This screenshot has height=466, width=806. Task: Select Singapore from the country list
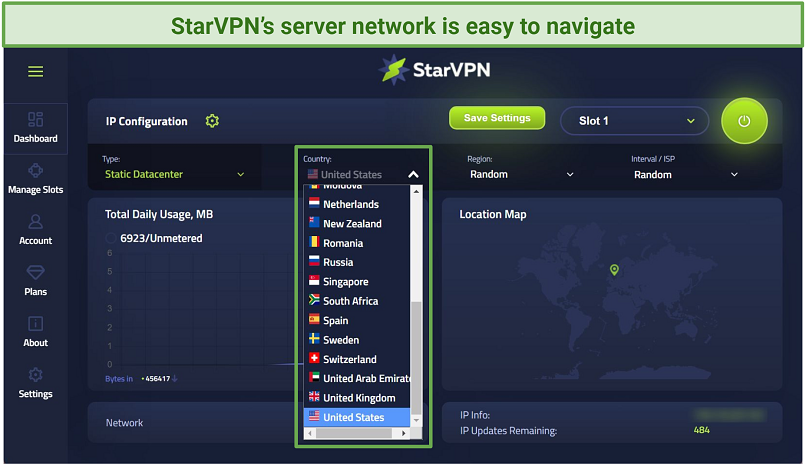(x=358, y=282)
